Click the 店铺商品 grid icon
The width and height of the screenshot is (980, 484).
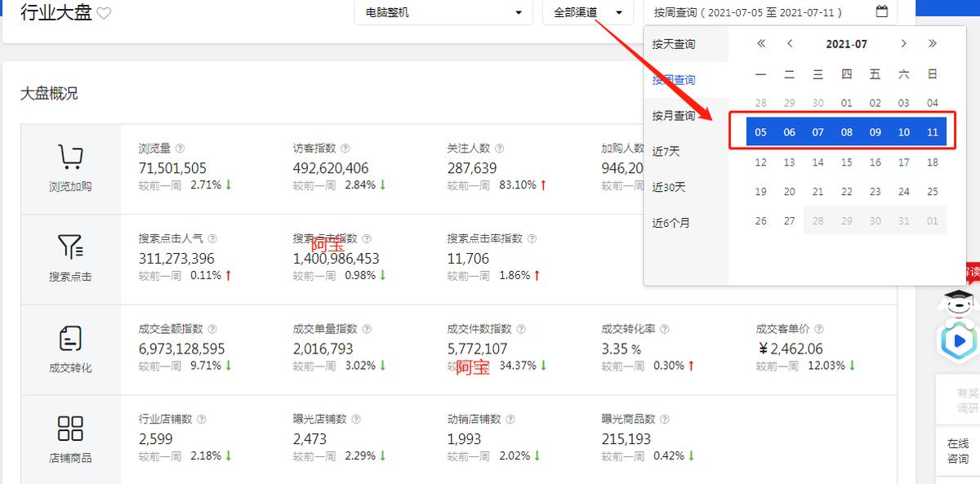[72, 427]
